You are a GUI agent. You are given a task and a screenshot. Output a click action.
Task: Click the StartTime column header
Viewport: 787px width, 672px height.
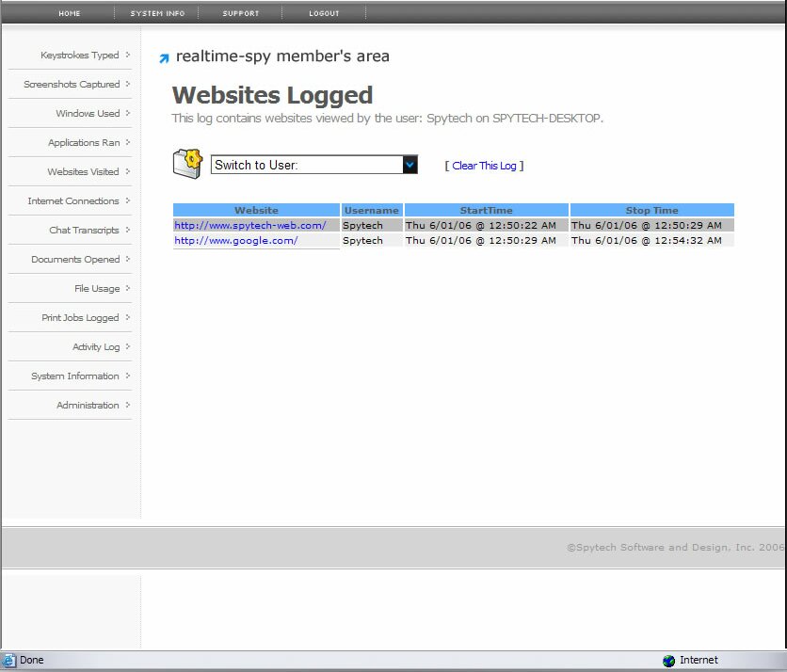[x=486, y=211]
